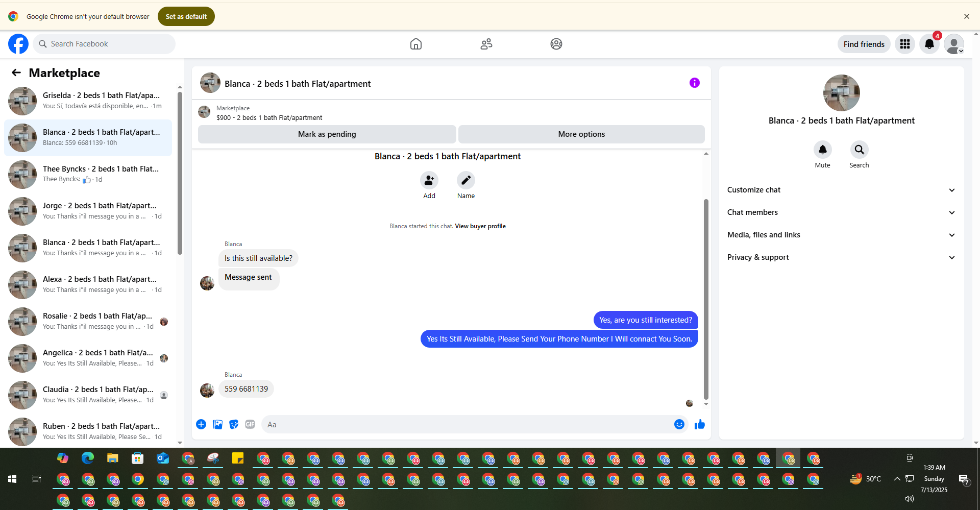Viewport: 980px width, 510px height.
Task: Mute the conversation with bell icon
Action: coord(823,150)
